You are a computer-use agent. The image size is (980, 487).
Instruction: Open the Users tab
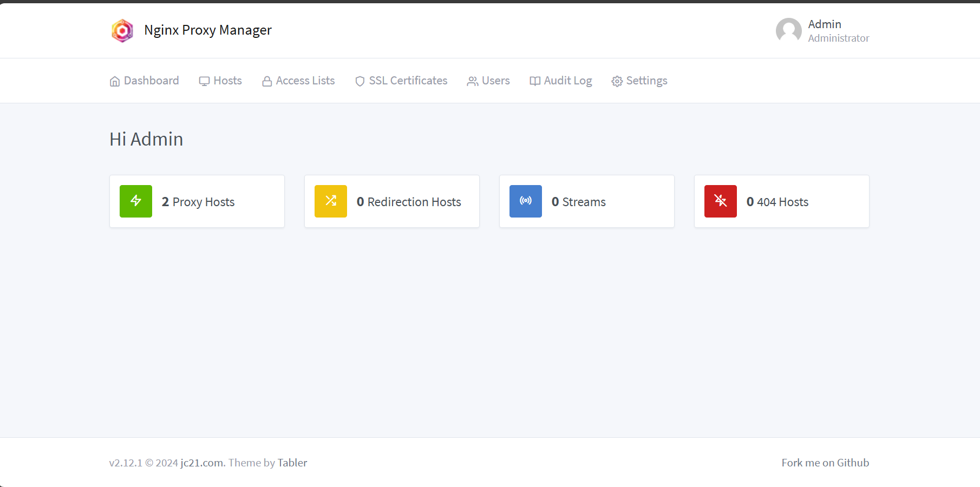coord(488,81)
